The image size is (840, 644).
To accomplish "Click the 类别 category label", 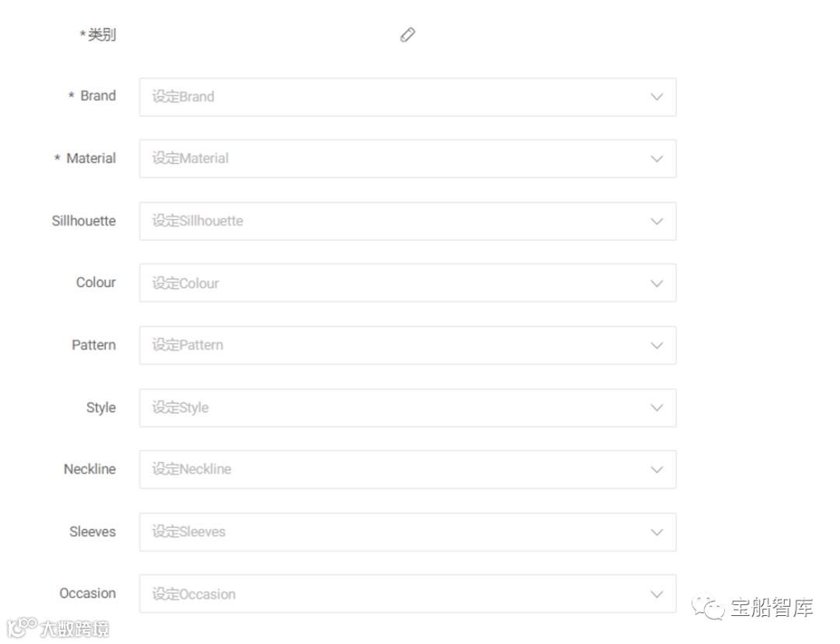I will (101, 35).
